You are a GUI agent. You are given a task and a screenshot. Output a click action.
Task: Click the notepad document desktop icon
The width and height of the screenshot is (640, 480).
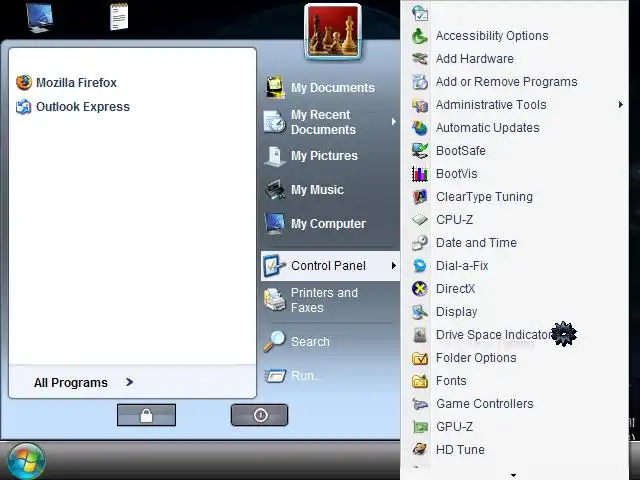coord(119,16)
